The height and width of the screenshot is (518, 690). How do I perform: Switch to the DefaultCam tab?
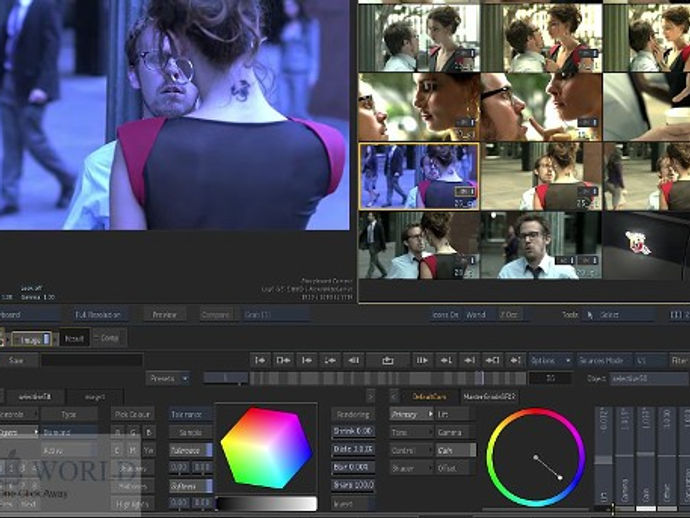[x=429, y=397]
